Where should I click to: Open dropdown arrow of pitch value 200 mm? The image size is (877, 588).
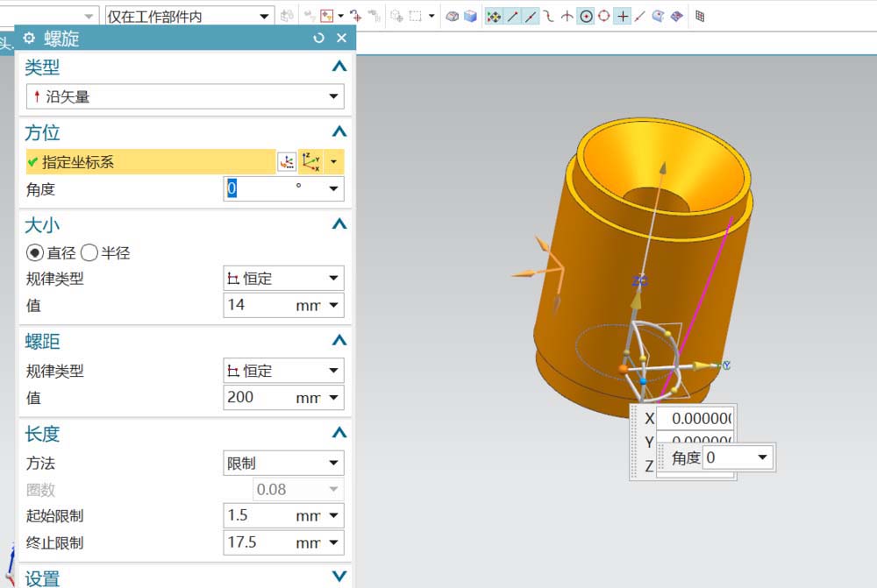point(334,397)
